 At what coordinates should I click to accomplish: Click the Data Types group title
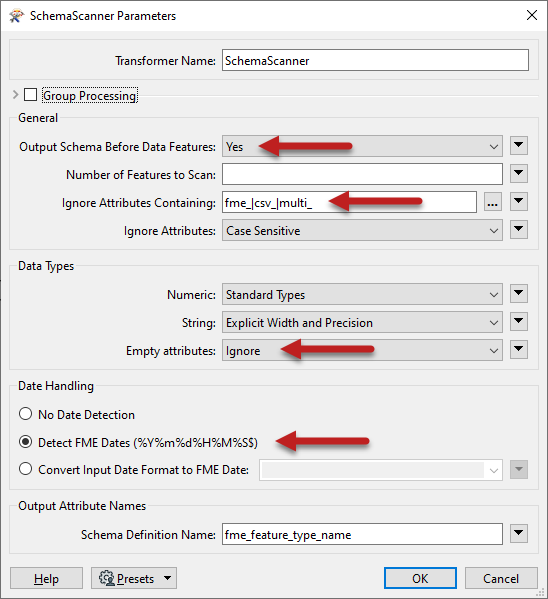point(46,266)
